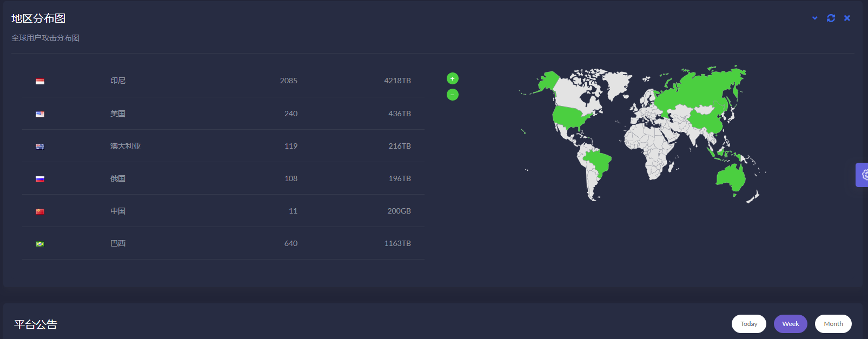The image size is (868, 339).
Task: Click the Russia flag icon
Action: [x=40, y=179]
